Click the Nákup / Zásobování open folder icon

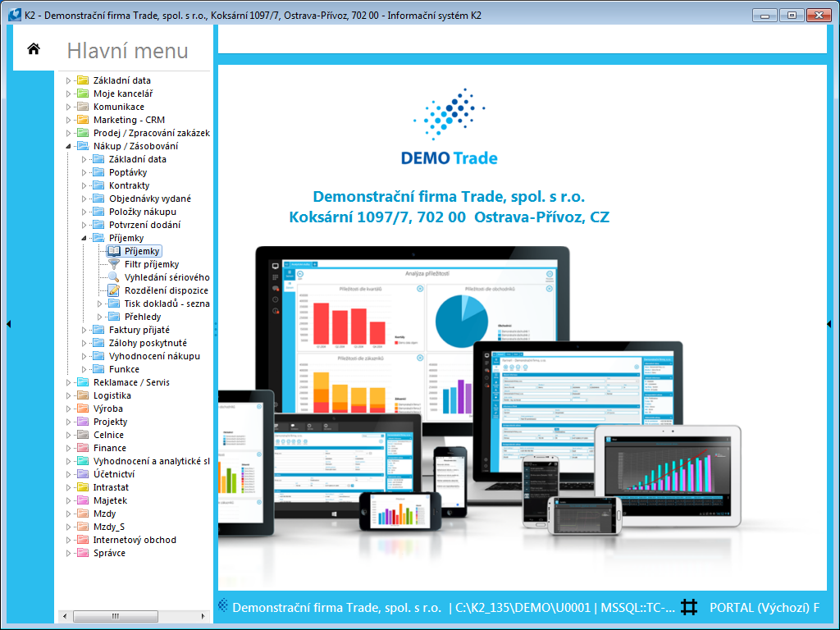point(83,146)
